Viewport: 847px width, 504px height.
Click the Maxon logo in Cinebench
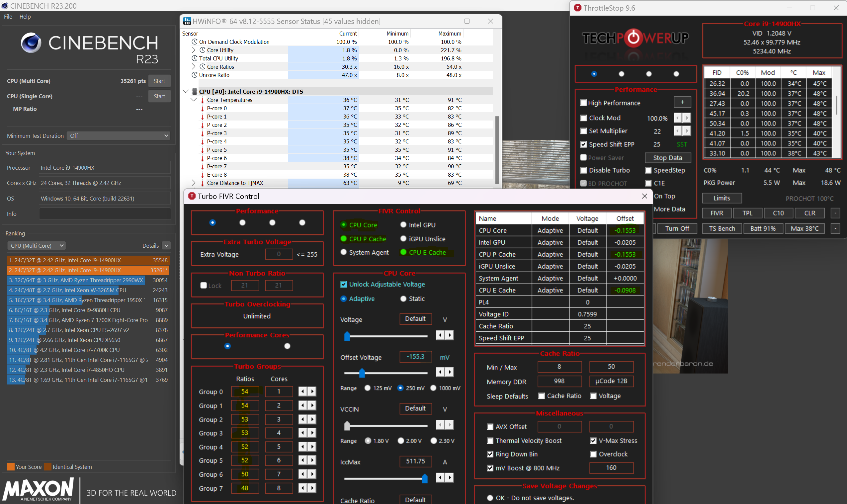coord(39,489)
